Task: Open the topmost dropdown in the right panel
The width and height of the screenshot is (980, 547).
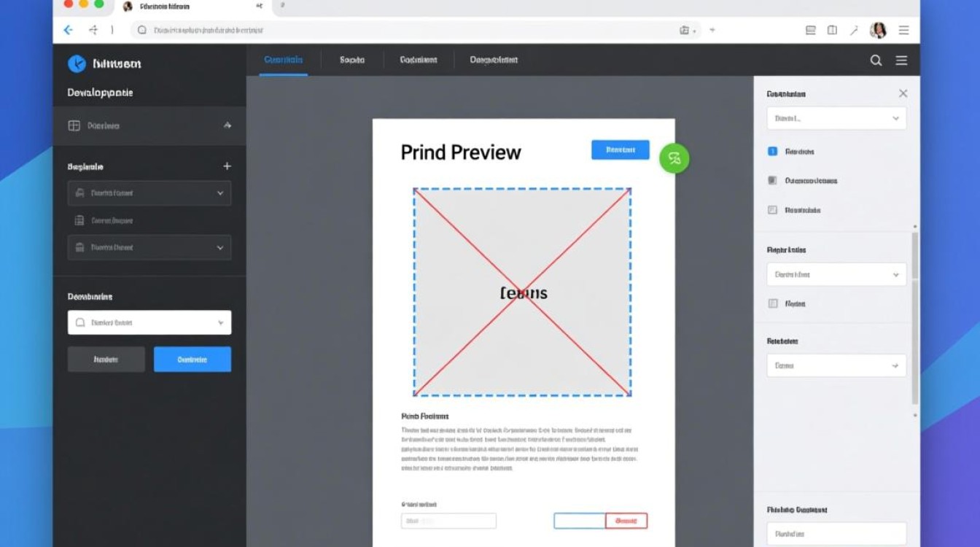Action: [x=836, y=118]
